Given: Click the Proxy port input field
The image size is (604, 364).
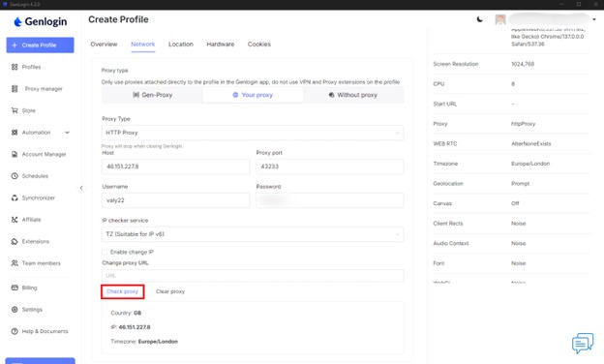Looking at the screenshot, I should [x=330, y=167].
